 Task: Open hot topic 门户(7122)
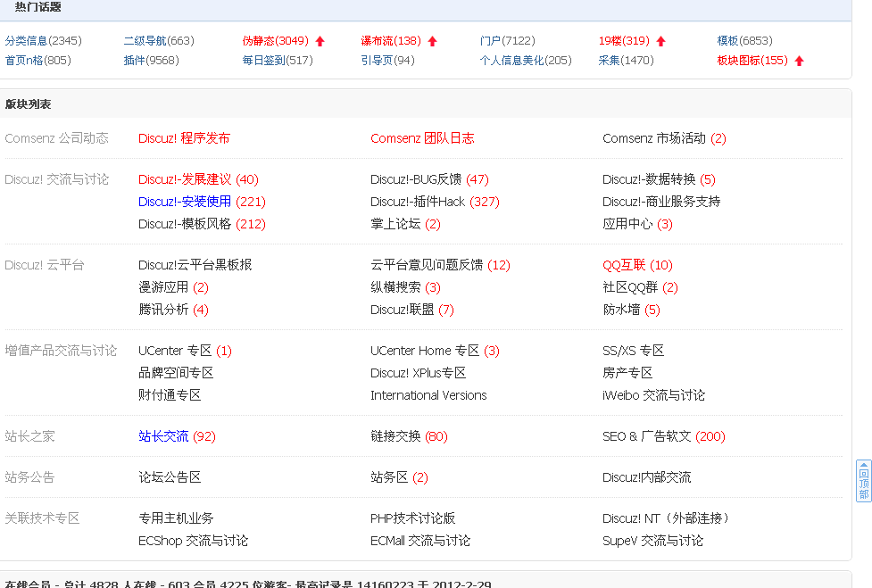[x=507, y=40]
